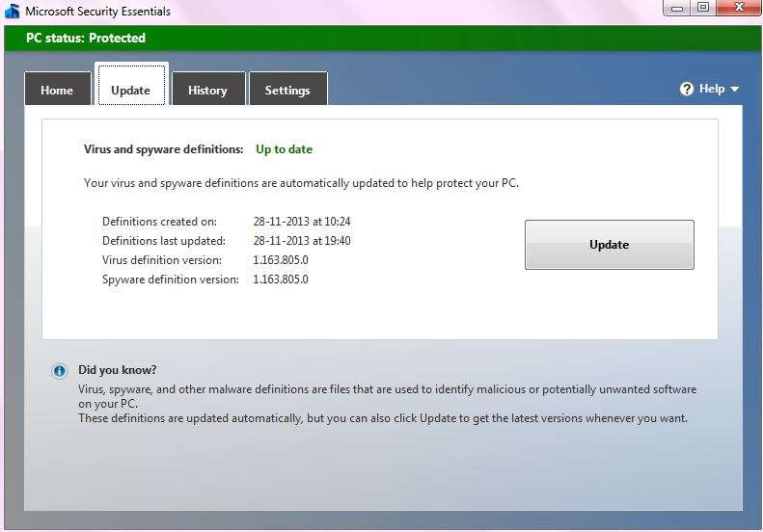Screen dimensions: 763x532
Task: Click the Help question mark icon
Action: tap(687, 89)
